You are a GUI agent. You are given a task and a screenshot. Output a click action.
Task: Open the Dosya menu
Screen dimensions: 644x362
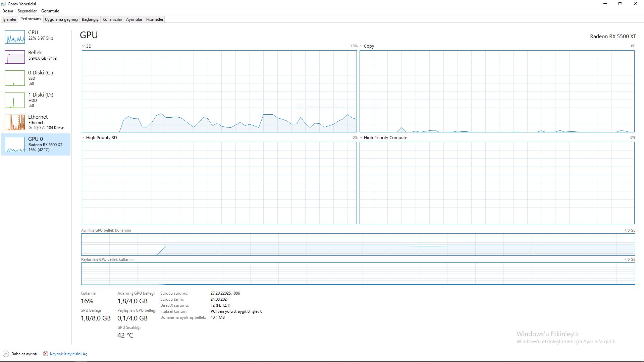tap(8, 11)
